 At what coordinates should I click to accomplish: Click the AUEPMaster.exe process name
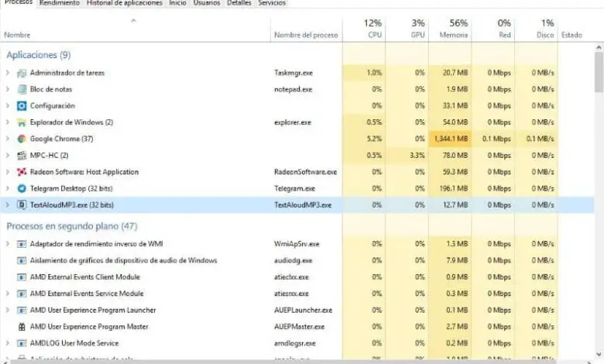tap(300, 327)
